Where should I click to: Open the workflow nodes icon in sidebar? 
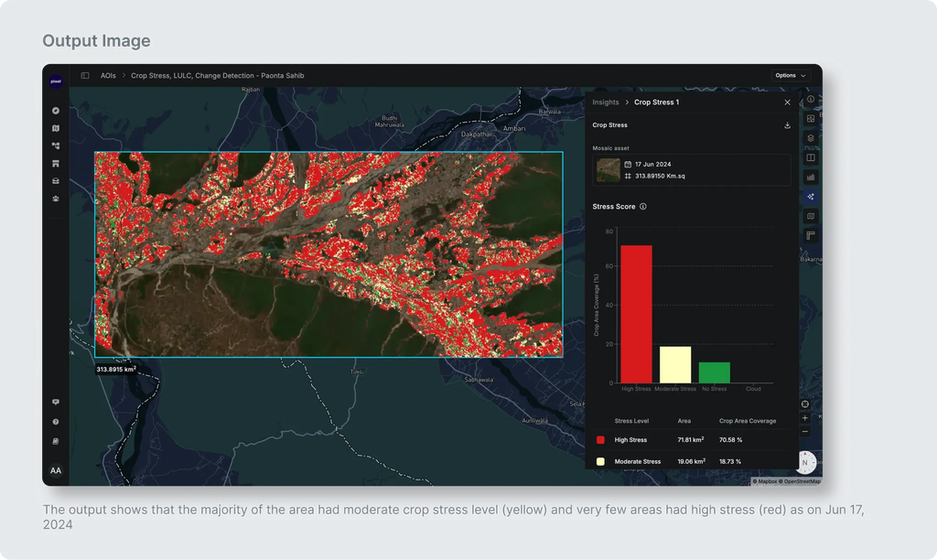pos(56,145)
